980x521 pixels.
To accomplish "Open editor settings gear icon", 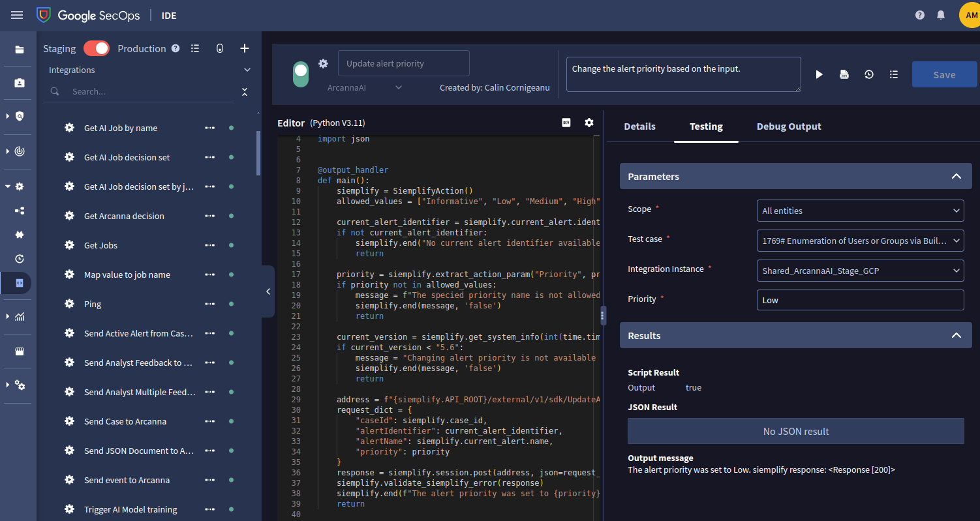I will (589, 123).
